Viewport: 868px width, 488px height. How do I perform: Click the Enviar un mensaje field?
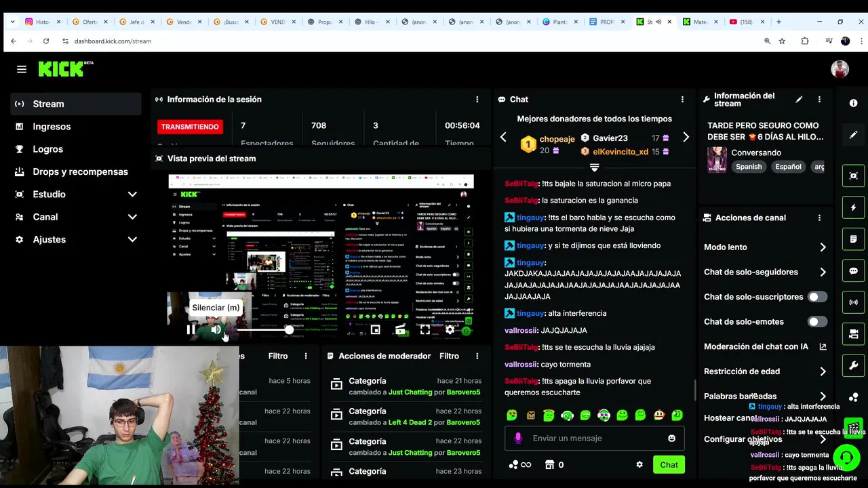pyautogui.click(x=595, y=438)
